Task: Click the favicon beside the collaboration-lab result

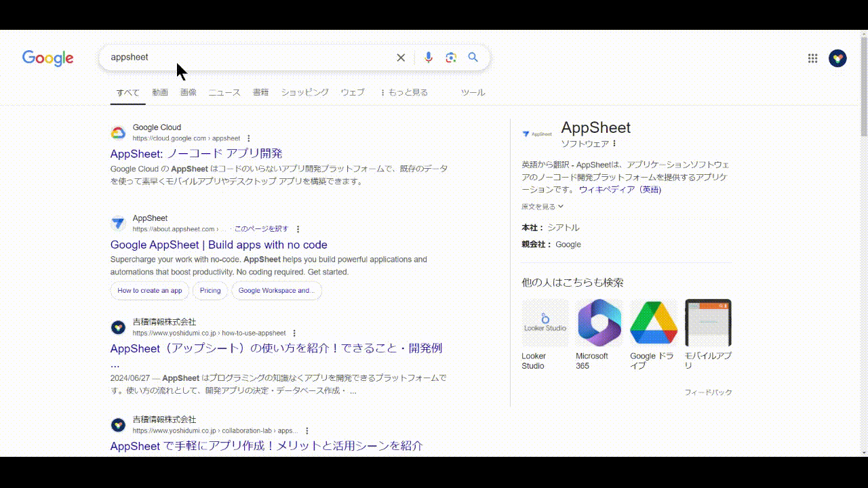Action: pos(118,425)
